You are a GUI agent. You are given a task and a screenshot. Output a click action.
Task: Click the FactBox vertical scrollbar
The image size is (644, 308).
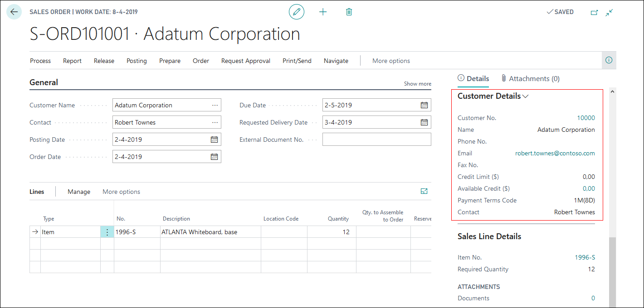coord(612,272)
